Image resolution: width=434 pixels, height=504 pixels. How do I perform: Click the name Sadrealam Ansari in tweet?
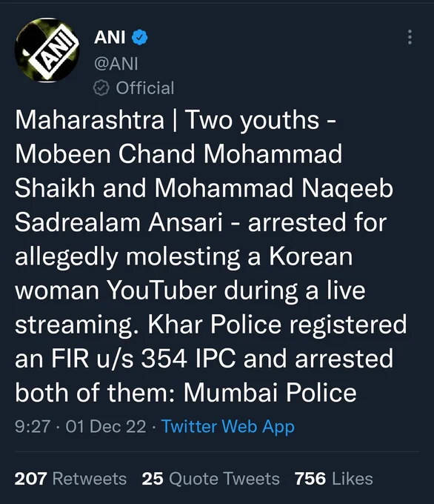pos(118,222)
